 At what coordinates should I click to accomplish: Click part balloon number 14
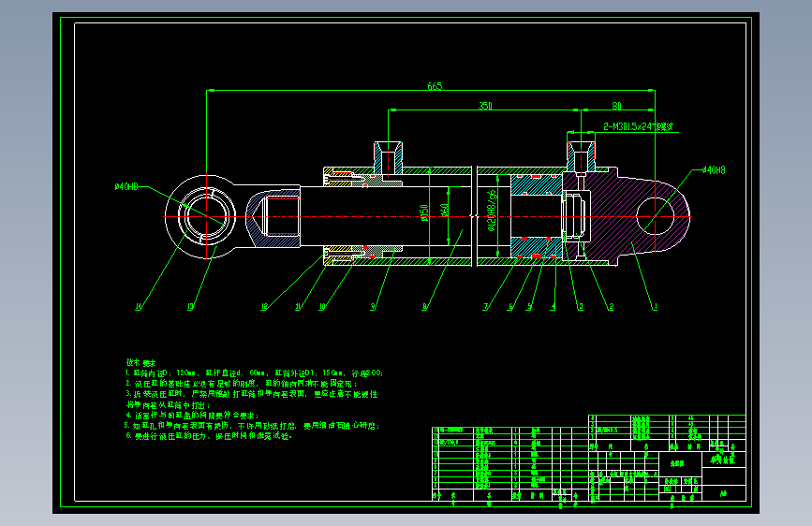[139, 307]
